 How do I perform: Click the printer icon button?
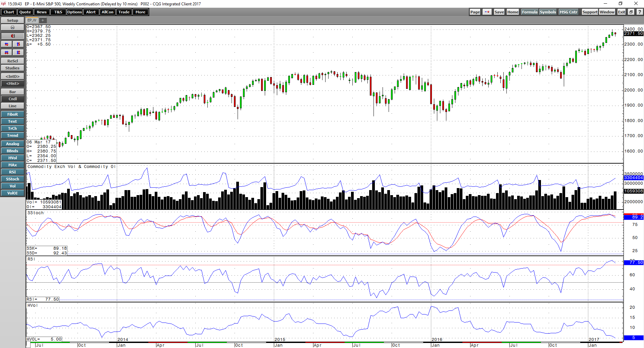12,27
